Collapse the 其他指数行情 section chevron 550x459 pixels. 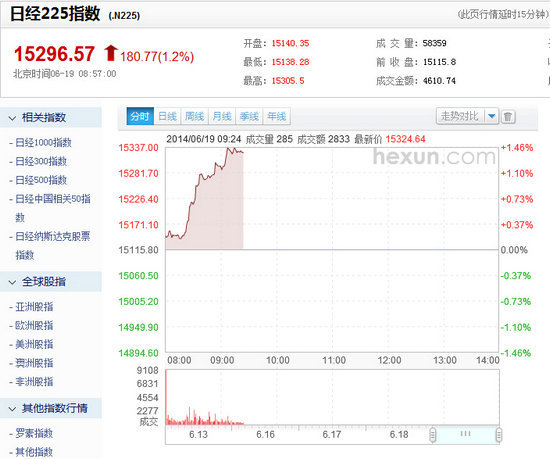(12, 409)
